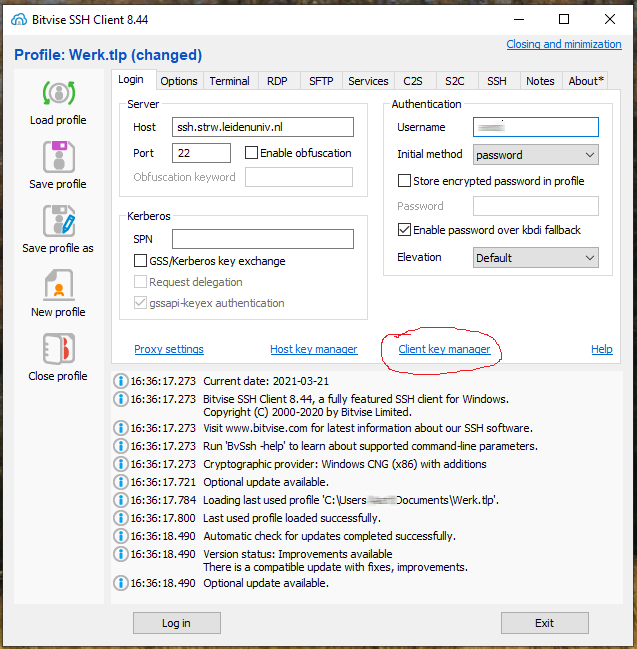The height and width of the screenshot is (649, 637).
Task: Click the info icon beside Cryptographic provider entry
Action: 121,464
